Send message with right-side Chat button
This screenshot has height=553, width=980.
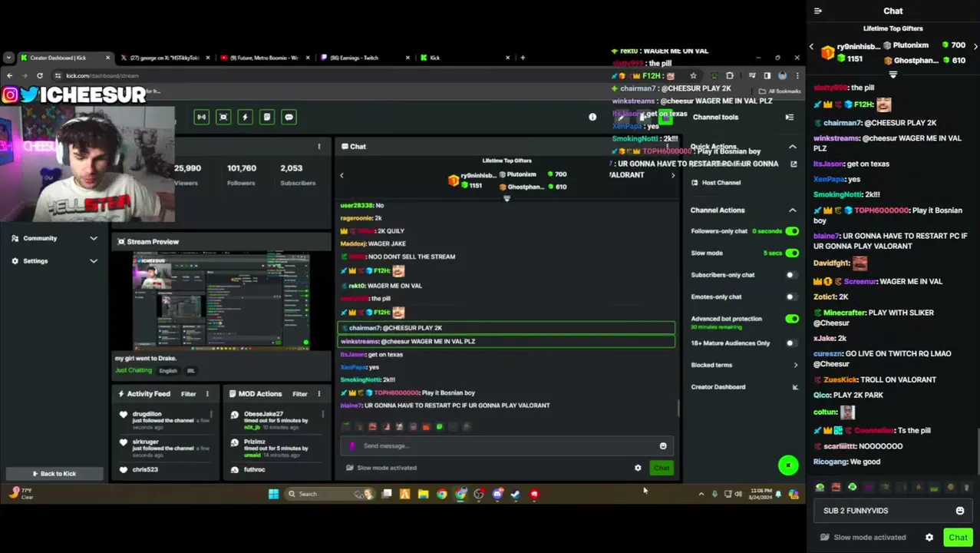pos(958,538)
